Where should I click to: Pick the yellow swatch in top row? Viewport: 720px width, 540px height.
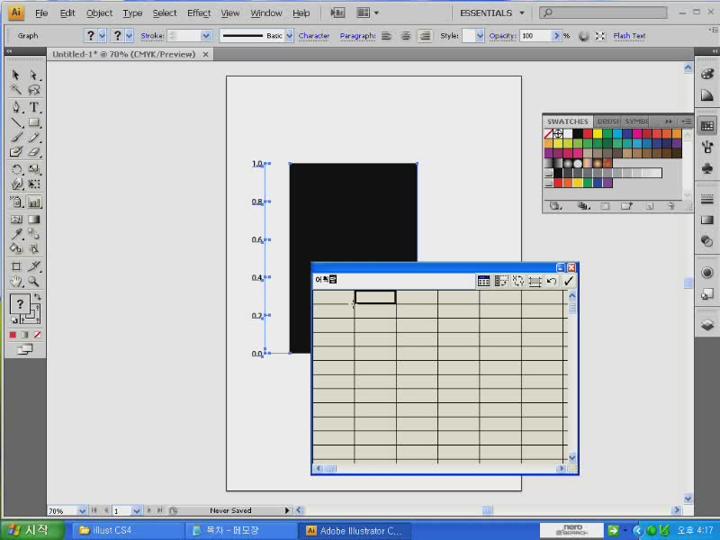tap(597, 134)
